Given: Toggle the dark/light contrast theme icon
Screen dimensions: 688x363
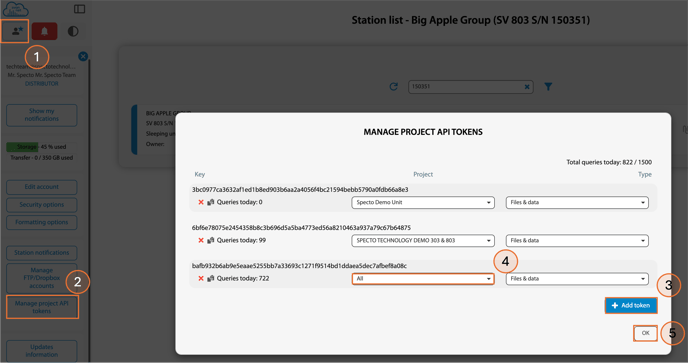Looking at the screenshot, I should (x=73, y=31).
